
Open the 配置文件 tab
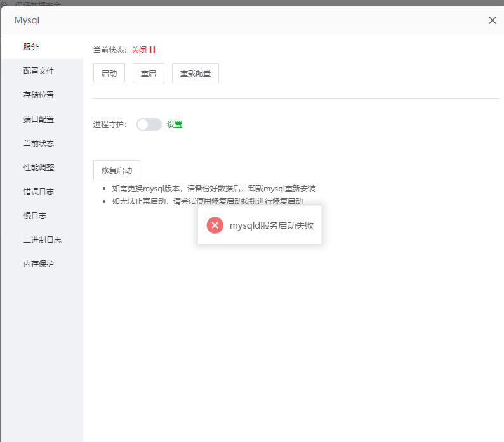point(42,70)
